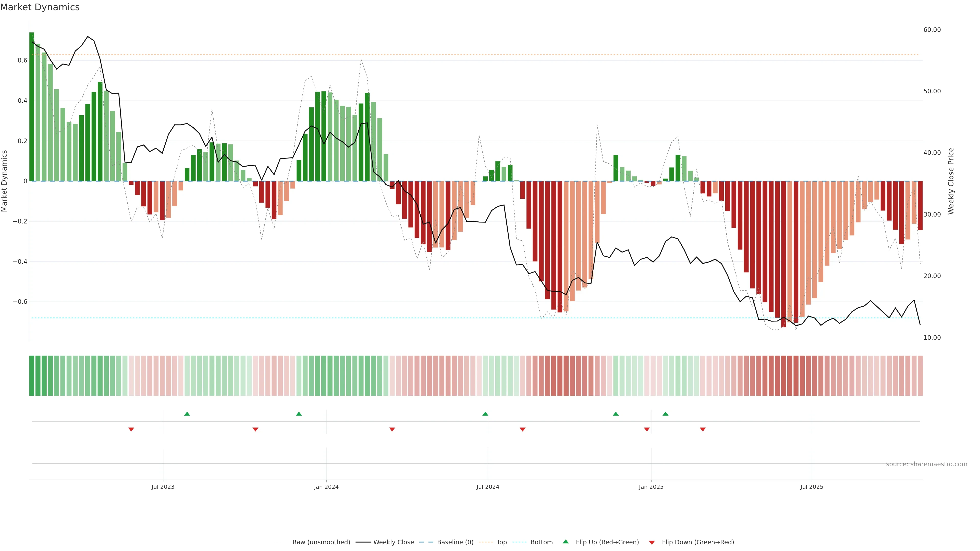
Task: Toggle the Weekly Close series in the legend
Action: (393, 542)
